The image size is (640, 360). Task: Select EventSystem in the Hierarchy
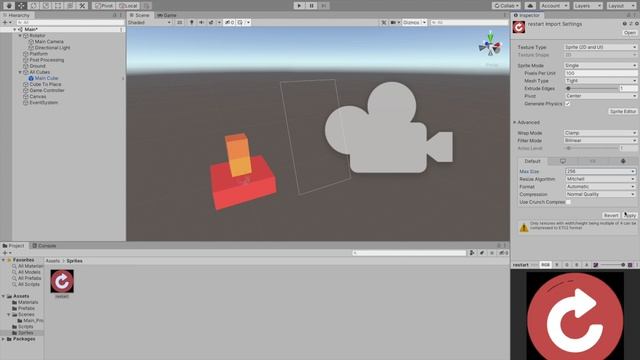(x=43, y=103)
